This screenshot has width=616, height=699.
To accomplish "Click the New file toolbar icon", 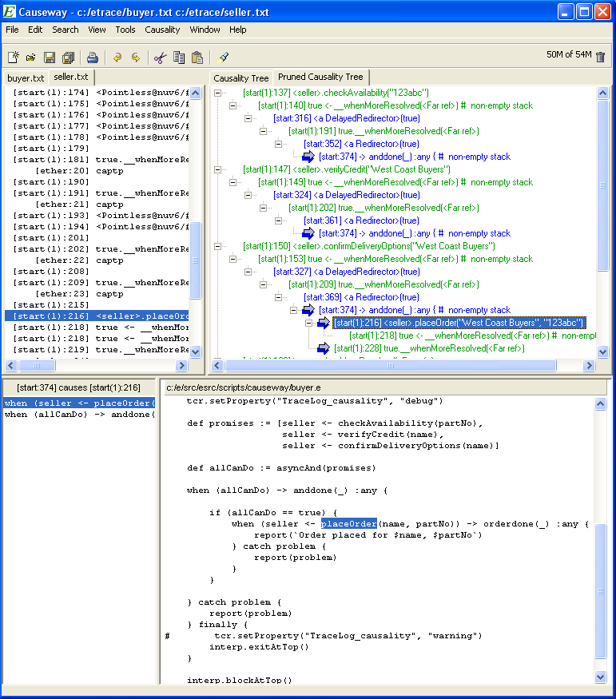I will (13, 58).
